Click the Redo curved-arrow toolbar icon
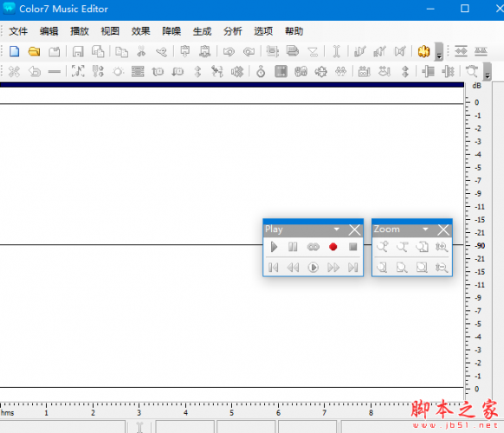The image size is (504, 433). click(x=249, y=51)
